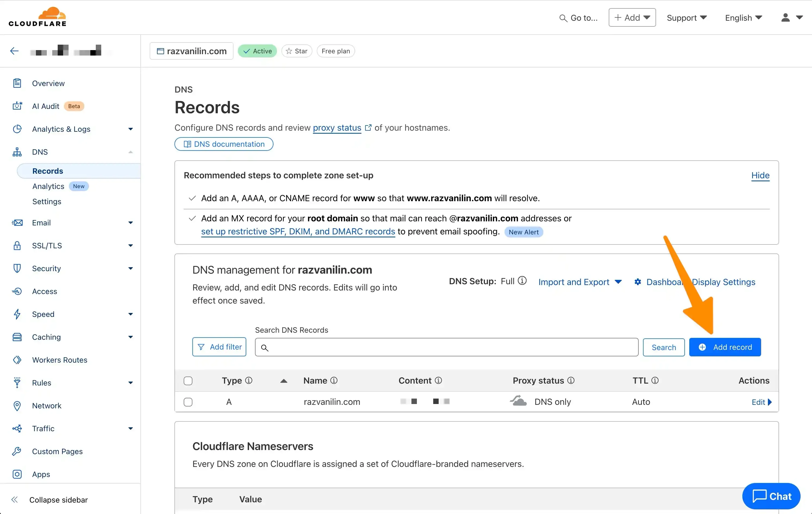Click the info icon beside Type column header
This screenshot has height=514, width=812.
(248, 380)
